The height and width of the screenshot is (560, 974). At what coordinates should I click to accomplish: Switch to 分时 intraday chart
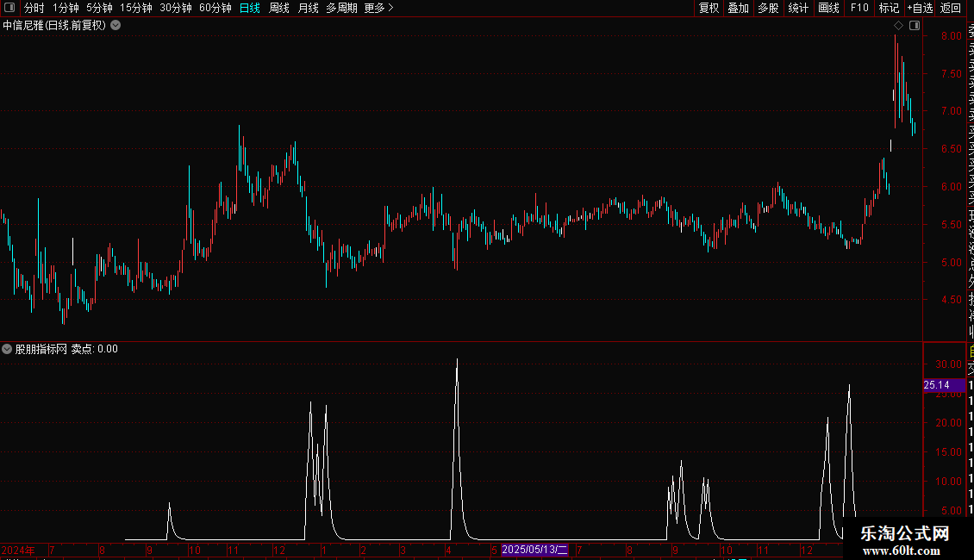pos(34,8)
